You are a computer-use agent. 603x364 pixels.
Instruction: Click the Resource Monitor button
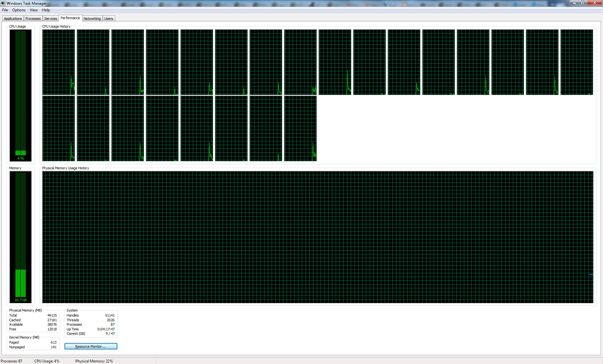[x=91, y=346]
